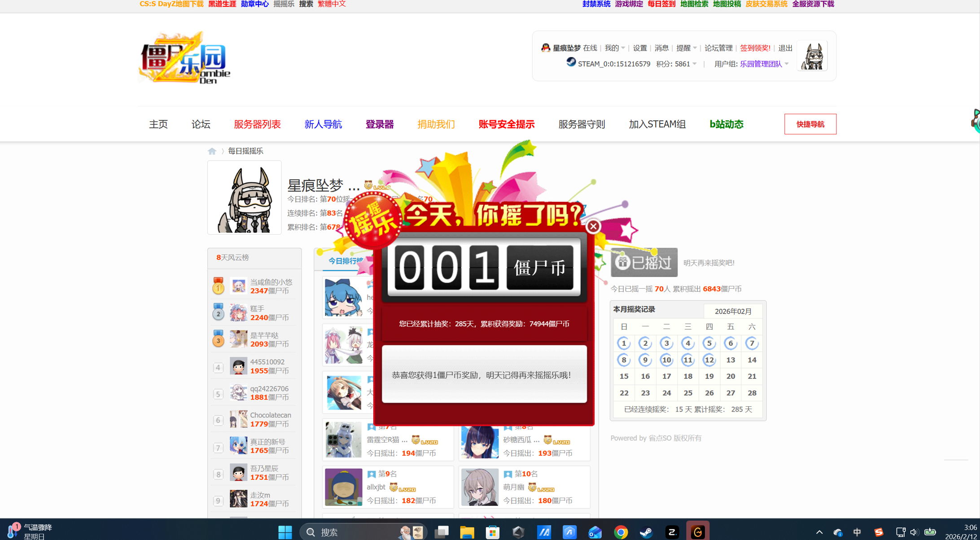Click day 12 in the calendar
This screenshot has width=980, height=540.
click(x=709, y=360)
